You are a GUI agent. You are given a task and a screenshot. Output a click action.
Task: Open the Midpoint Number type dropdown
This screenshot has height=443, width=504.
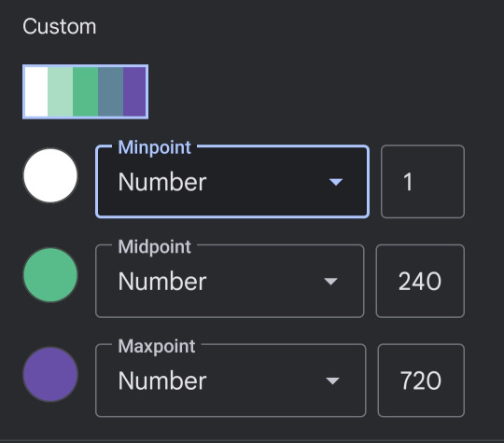pos(230,281)
